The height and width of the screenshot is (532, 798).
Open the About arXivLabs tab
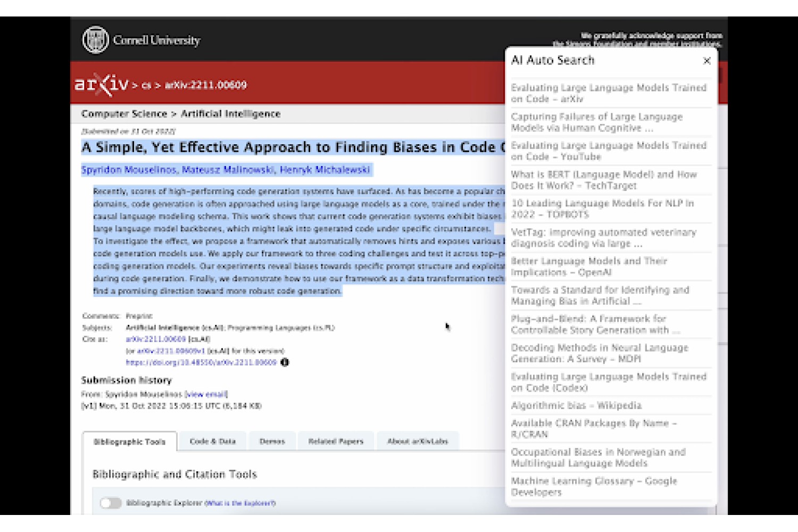[418, 441]
